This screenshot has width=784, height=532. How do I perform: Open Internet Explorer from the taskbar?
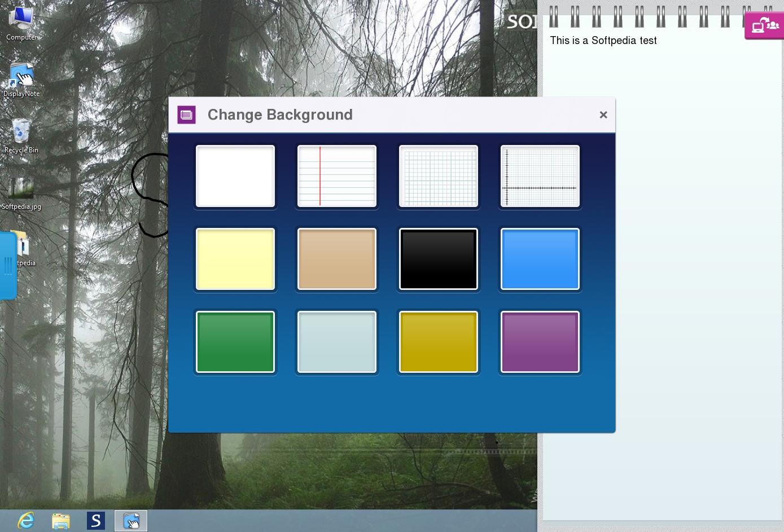pos(26,521)
